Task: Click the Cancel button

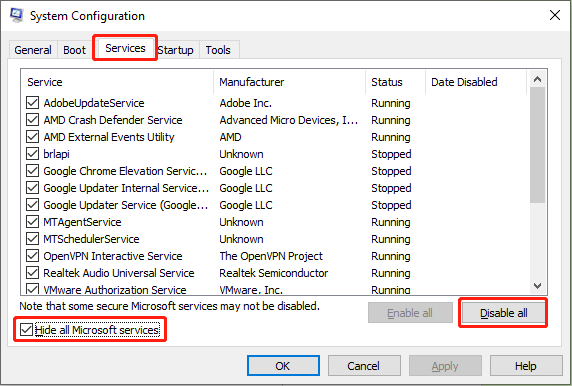Action: coord(364,366)
